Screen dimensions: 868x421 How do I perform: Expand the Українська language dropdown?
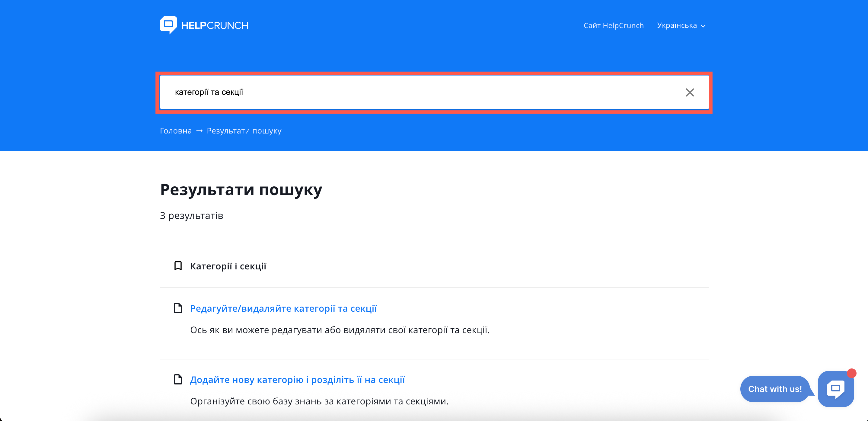point(681,26)
